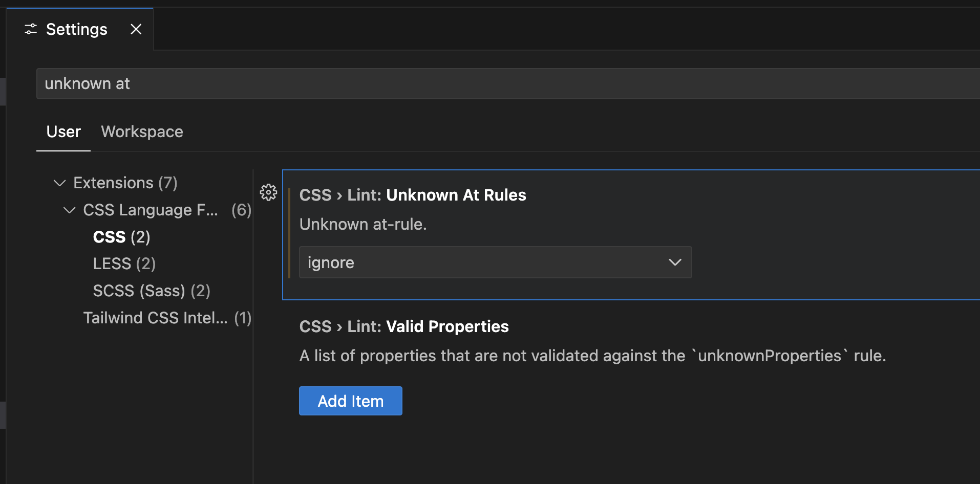Collapse the CSS Language Features chevron
980x484 pixels.
coord(69,210)
